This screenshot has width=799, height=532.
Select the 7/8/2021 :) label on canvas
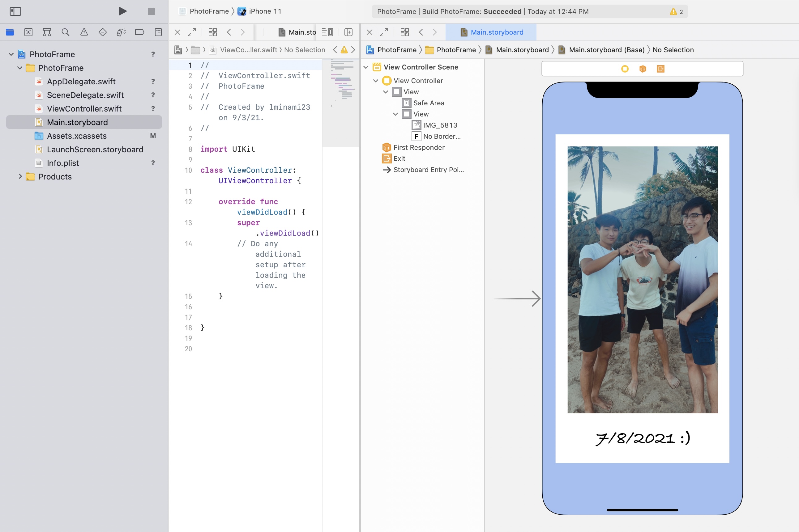(643, 438)
